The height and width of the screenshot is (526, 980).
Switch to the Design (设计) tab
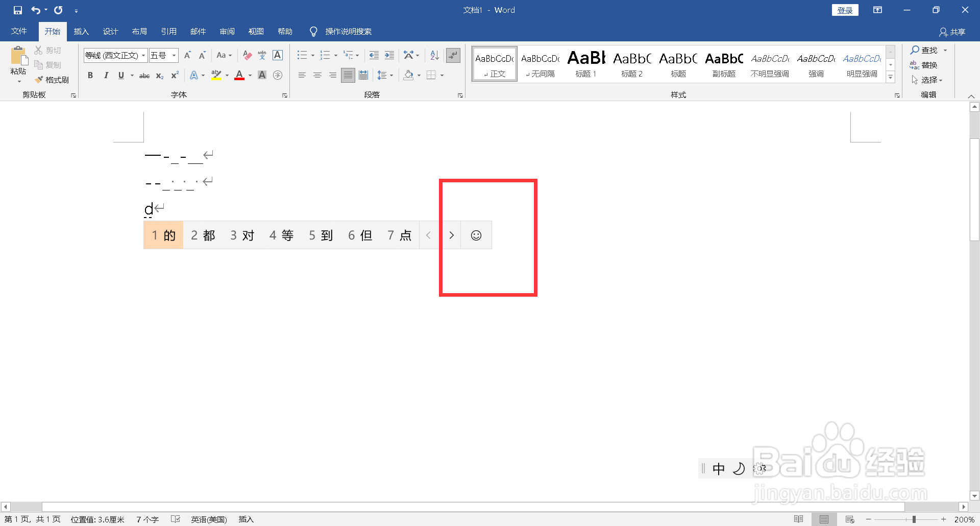pyautogui.click(x=110, y=32)
